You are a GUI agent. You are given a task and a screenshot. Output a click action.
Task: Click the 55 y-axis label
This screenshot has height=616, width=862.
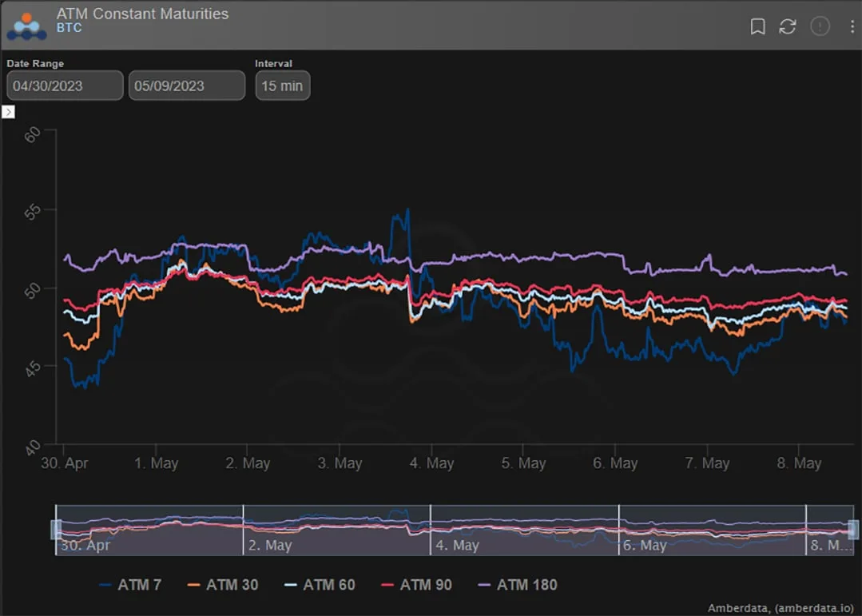[33, 211]
